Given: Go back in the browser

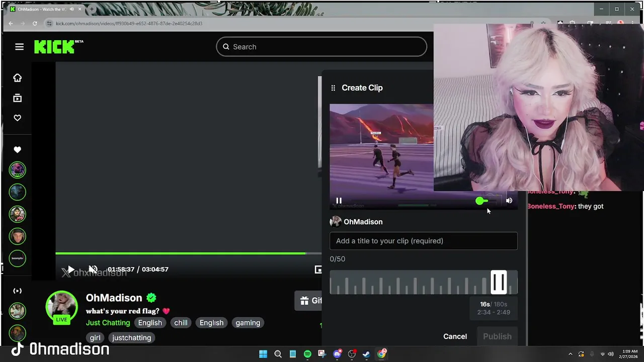Looking at the screenshot, I should pyautogui.click(x=11, y=23).
